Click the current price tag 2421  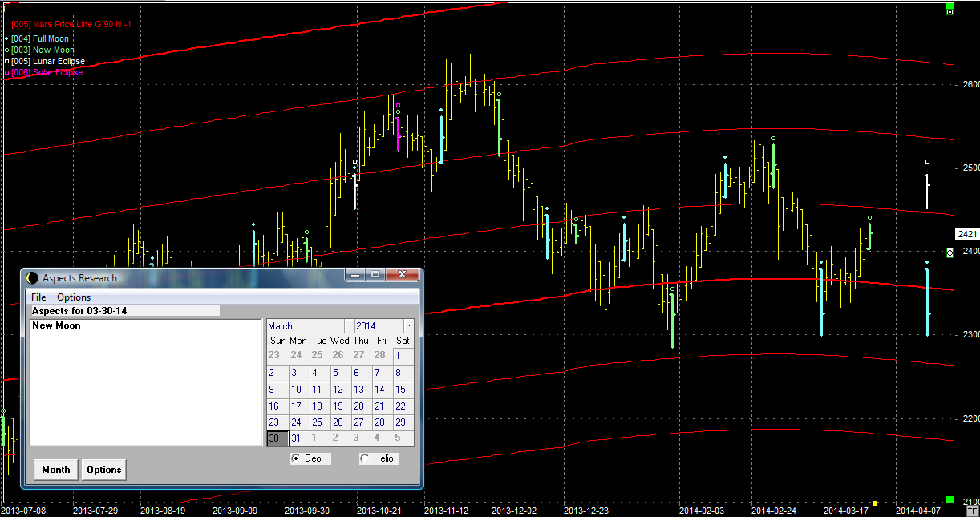966,234
